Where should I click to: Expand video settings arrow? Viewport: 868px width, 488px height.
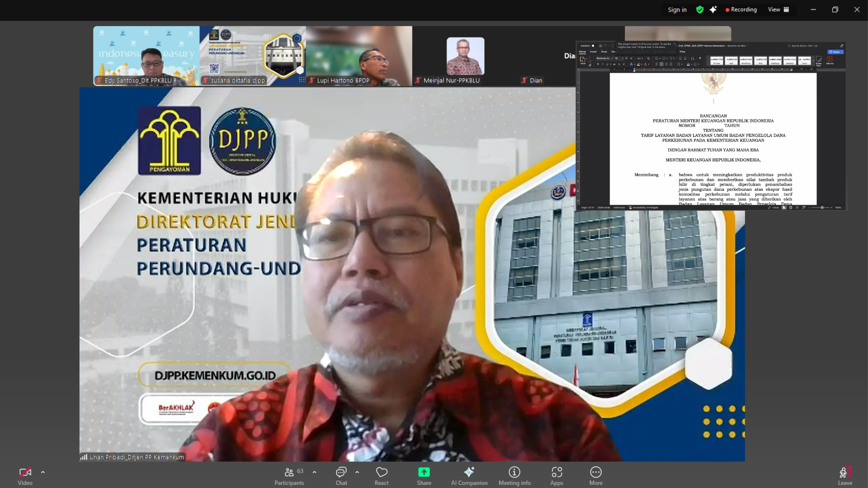[43, 472]
